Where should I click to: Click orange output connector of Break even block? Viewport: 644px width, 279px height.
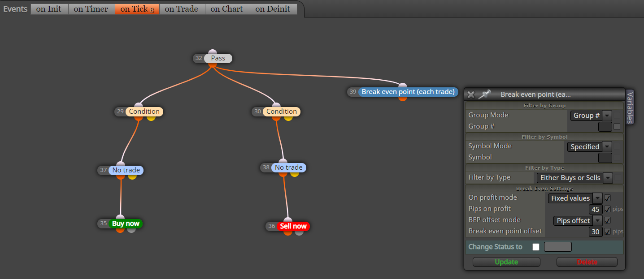tap(403, 98)
